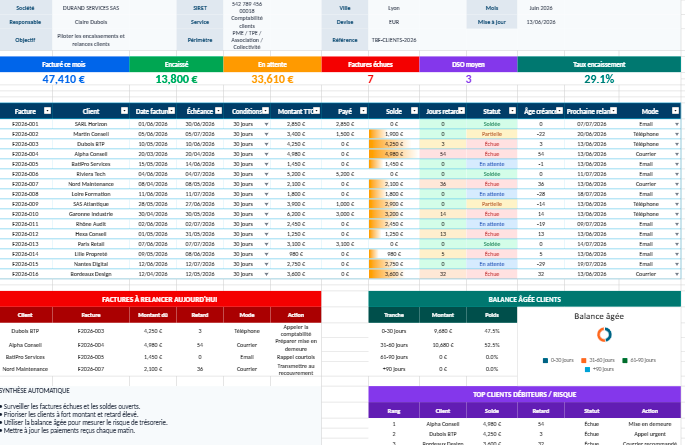This screenshot has height=445, width=685.
Task: Select the 13,800 € KPI value
Action: click(x=176, y=79)
